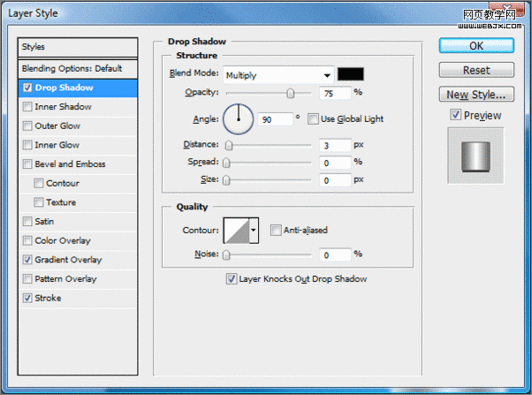Click the OK button
Image resolution: width=532 pixels, height=395 pixels.
(476, 45)
